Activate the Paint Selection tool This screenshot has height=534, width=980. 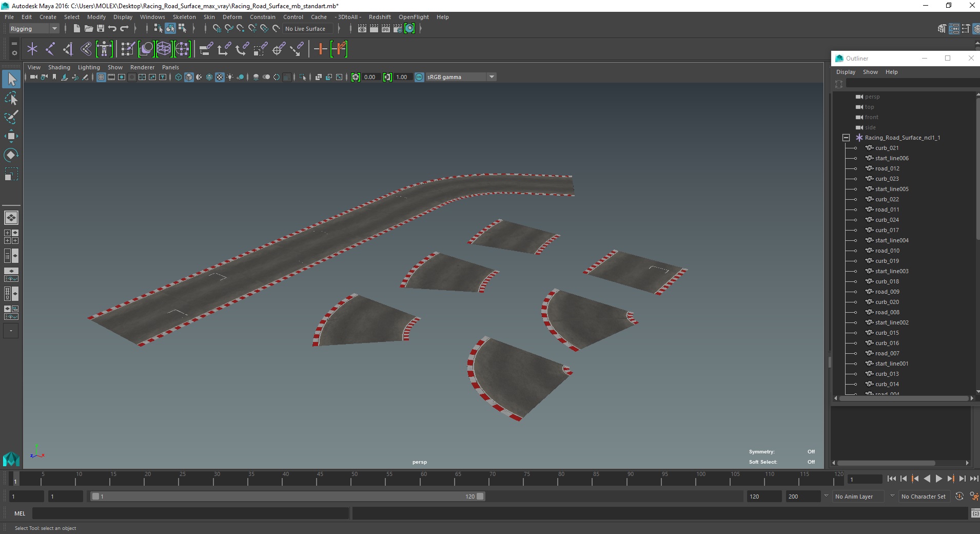point(11,117)
